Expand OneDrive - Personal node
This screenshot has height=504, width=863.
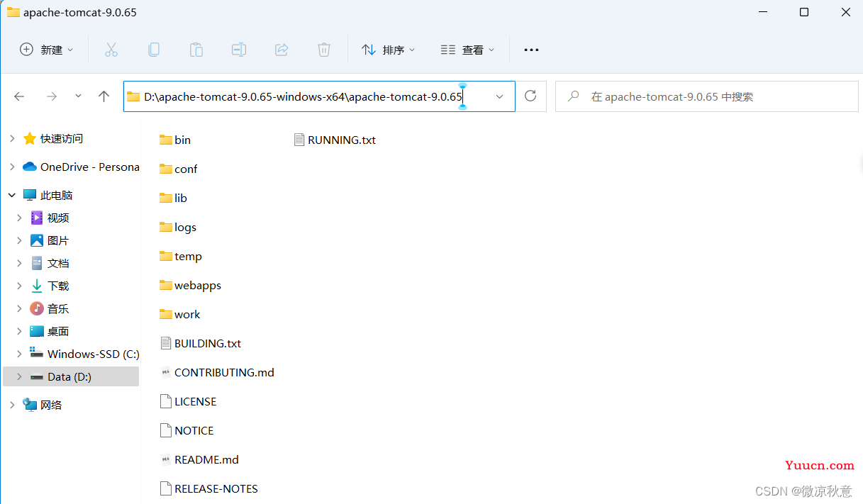tap(12, 167)
